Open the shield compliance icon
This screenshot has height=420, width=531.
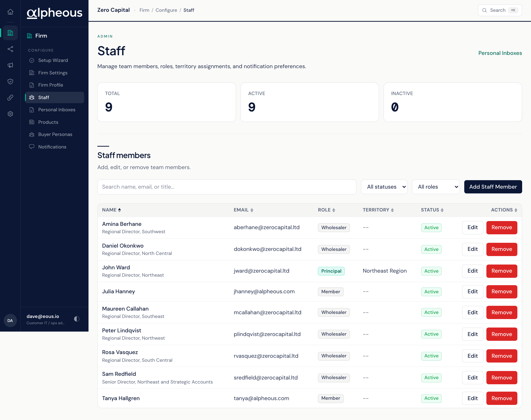pos(10,81)
